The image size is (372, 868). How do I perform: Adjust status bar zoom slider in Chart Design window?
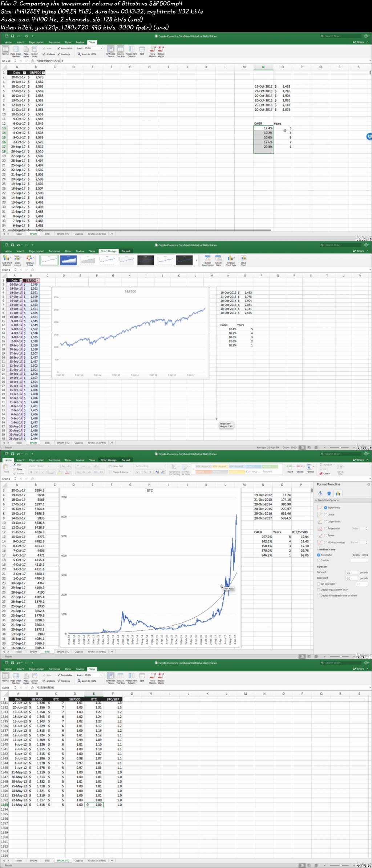(340, 448)
